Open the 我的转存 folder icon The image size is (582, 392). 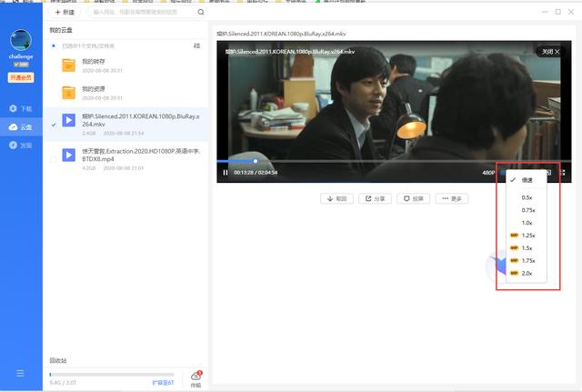point(69,65)
